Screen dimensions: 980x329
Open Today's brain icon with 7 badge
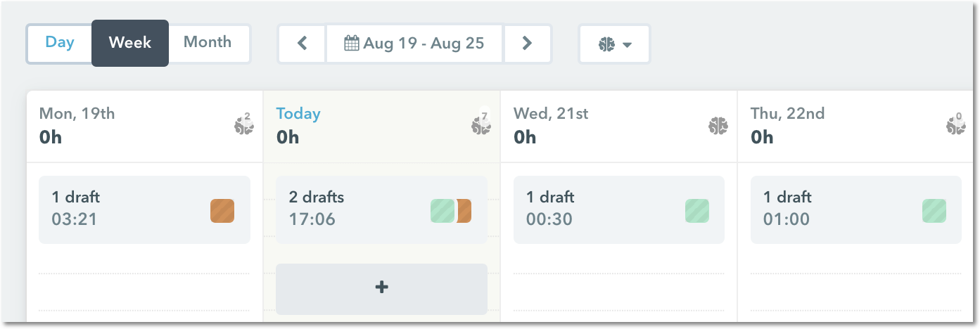481,124
